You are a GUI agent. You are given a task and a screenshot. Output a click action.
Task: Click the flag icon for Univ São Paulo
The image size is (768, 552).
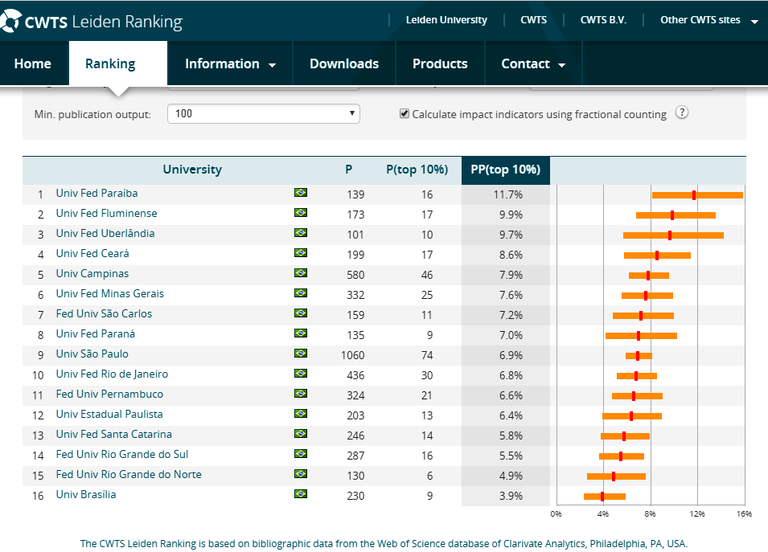(300, 354)
